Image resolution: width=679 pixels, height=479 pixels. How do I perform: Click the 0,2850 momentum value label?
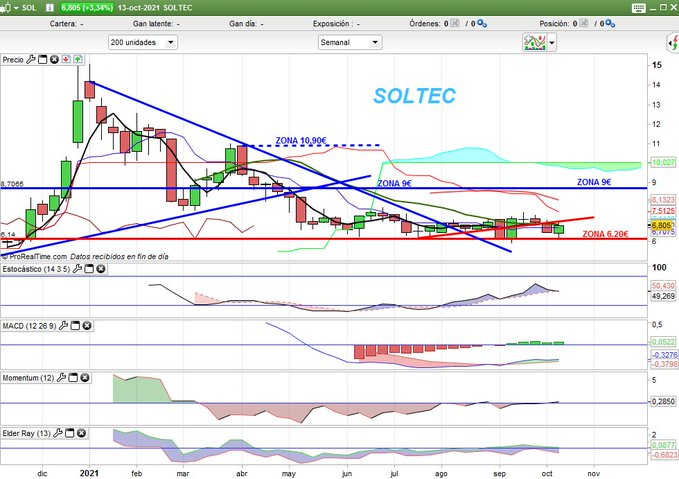[663, 401]
